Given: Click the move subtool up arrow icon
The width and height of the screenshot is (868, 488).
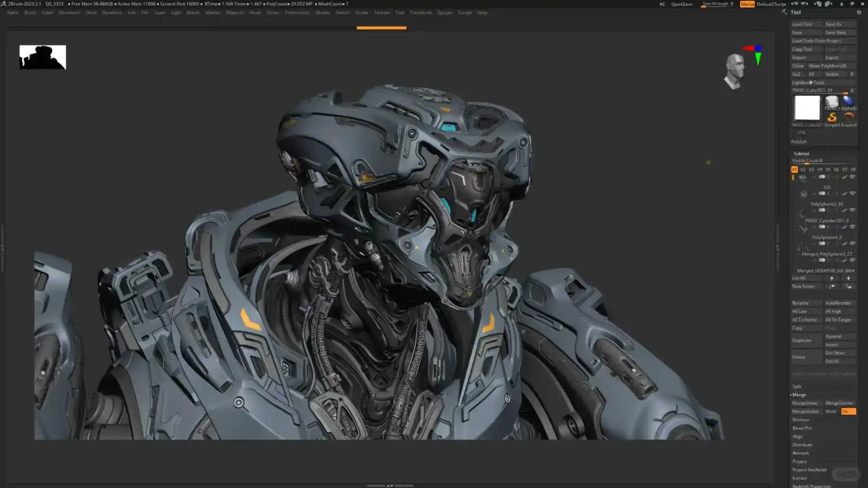Looking at the screenshot, I should 832,278.
